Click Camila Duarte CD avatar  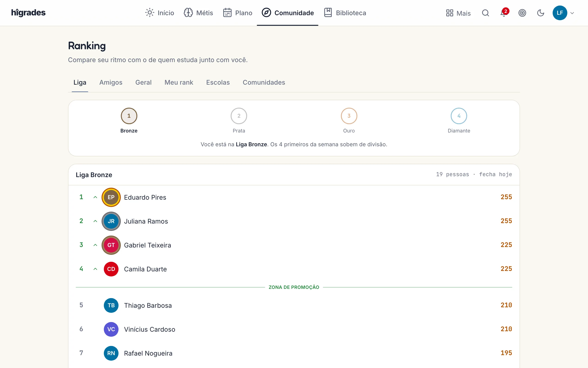pos(111,269)
